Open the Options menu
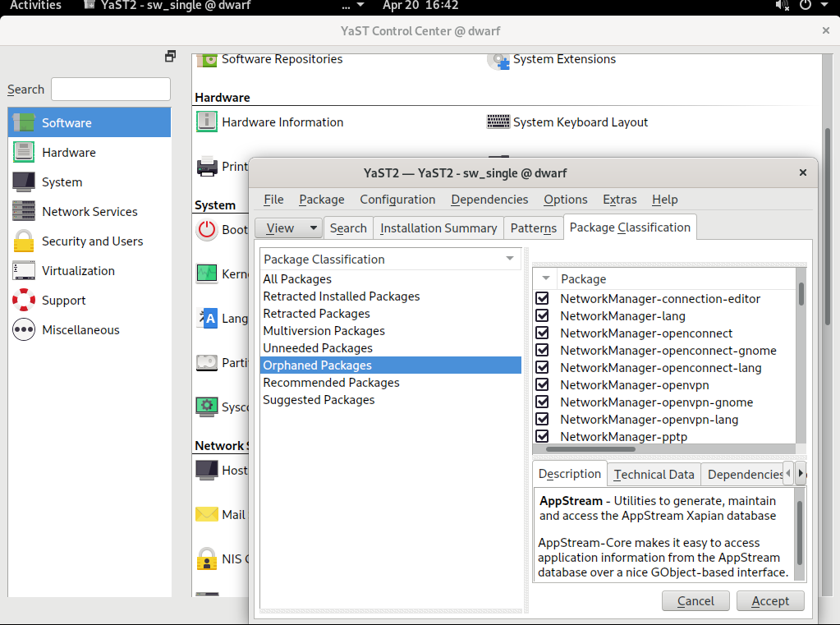The image size is (840, 625). [565, 200]
